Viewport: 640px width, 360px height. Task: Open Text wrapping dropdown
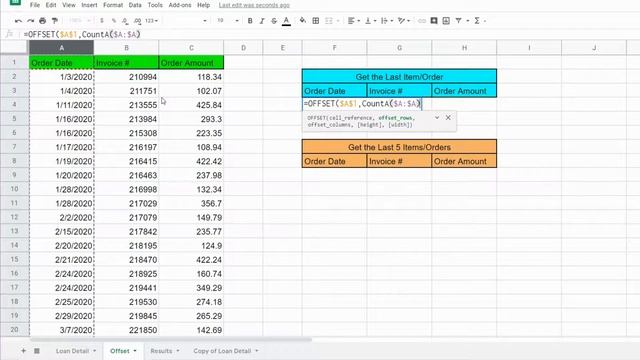pos(387,20)
